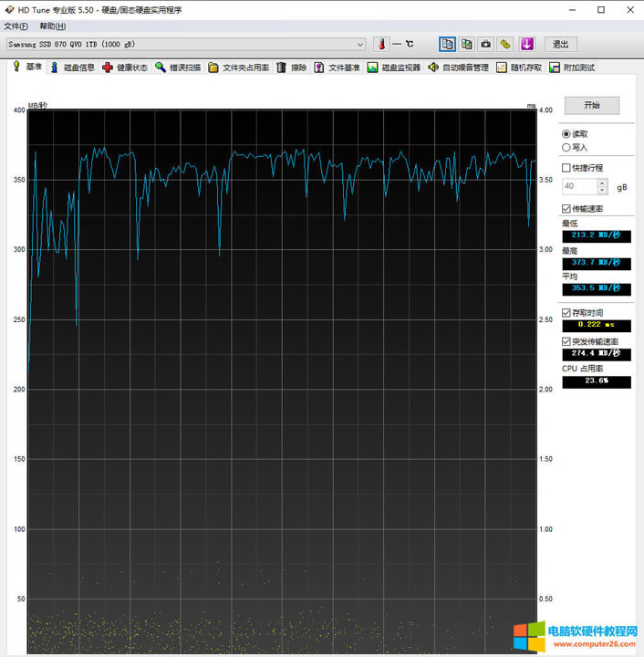Click the 退出 exit button
Viewport: 644px width, 657px height.
pos(560,44)
